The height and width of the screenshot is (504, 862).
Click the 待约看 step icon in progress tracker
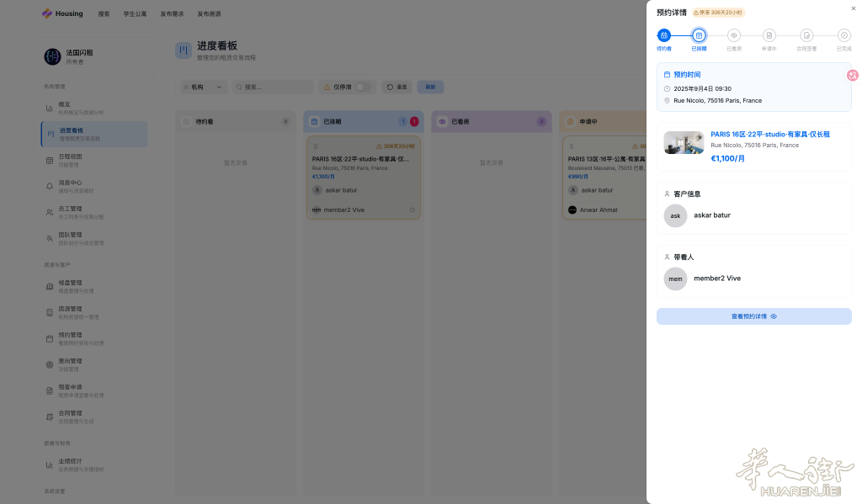click(663, 35)
